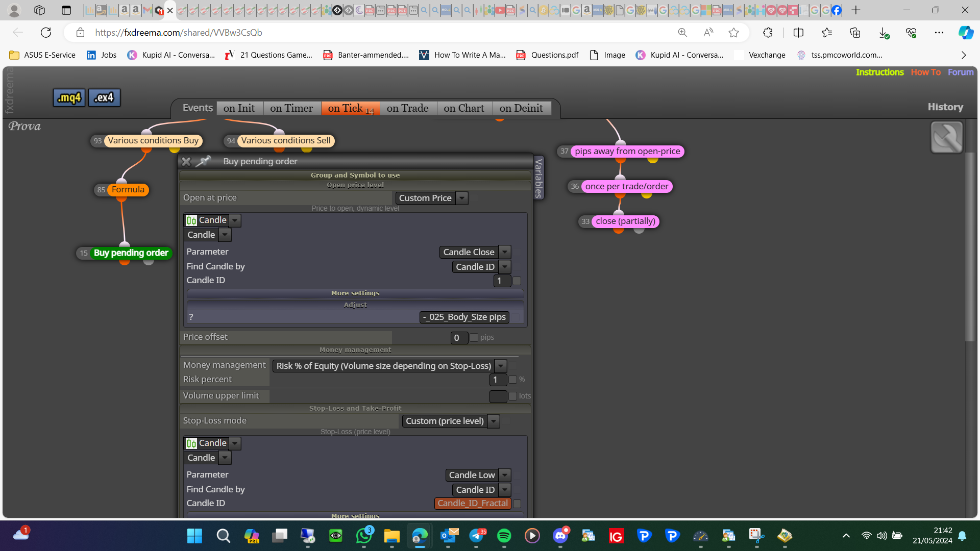Download the .ex4 file

pyautogui.click(x=104, y=97)
